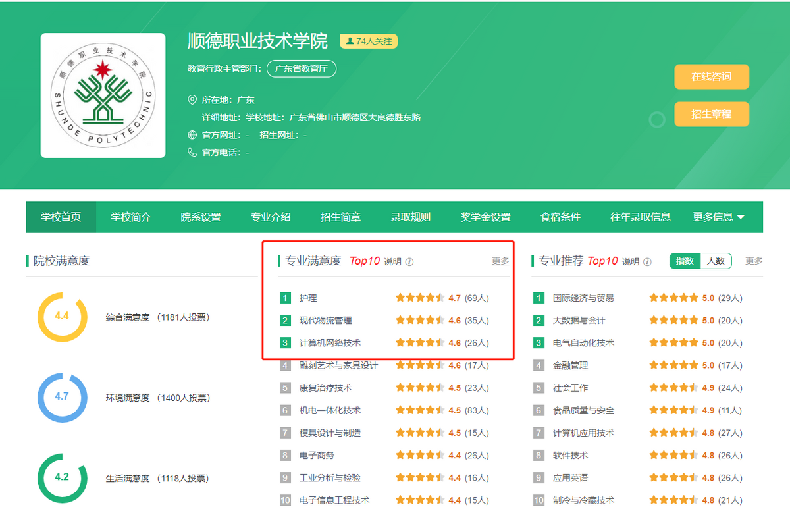Click the 广东省教育厅 department tag
The image size is (790, 532).
click(x=302, y=68)
